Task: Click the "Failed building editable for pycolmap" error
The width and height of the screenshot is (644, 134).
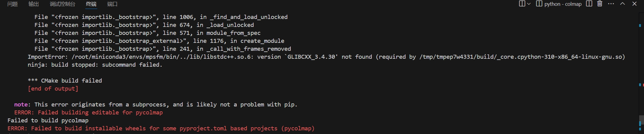Action: click(88, 113)
